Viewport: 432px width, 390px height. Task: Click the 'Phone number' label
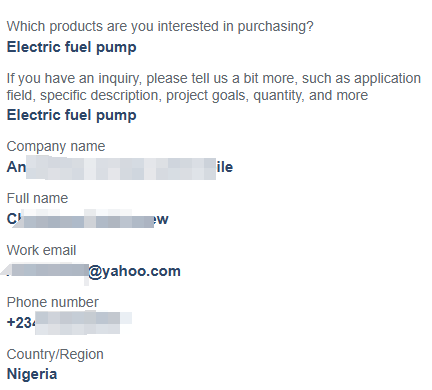pos(53,302)
